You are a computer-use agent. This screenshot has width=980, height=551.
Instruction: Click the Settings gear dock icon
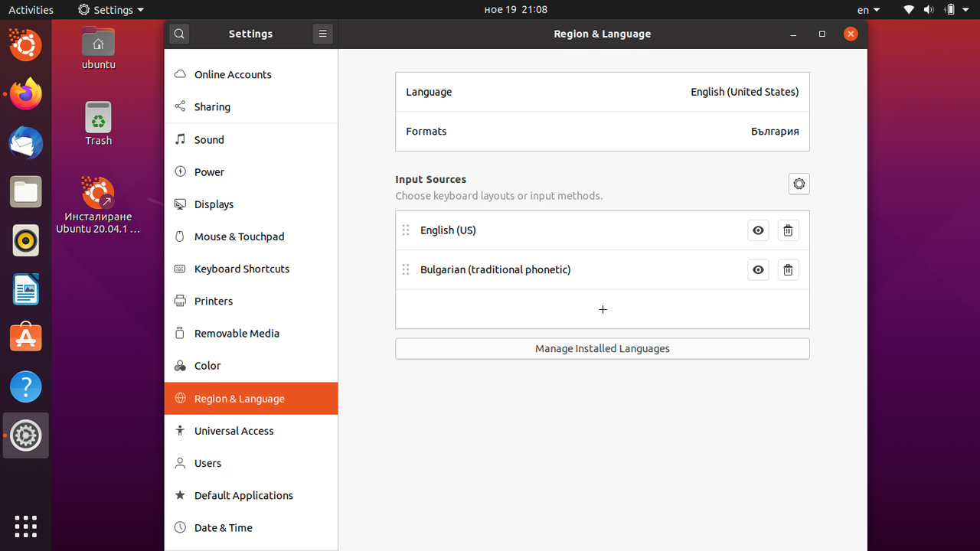coord(26,436)
